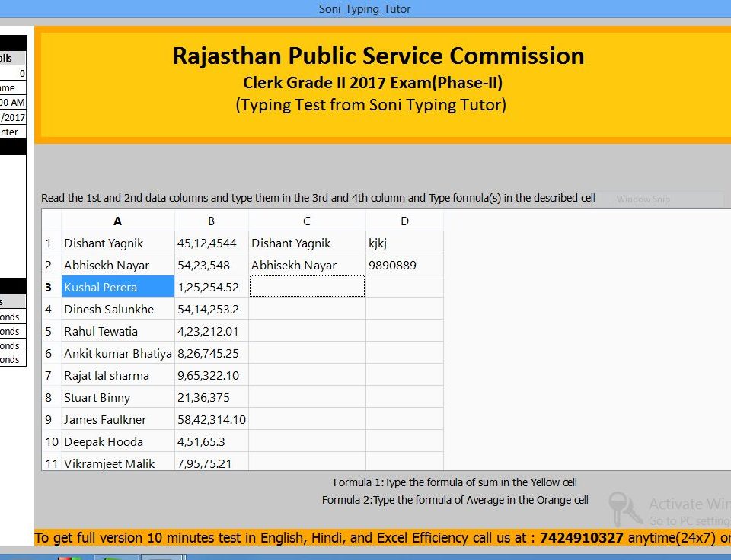
Task: Select value cell '4,23,212.01'
Action: click(212, 331)
